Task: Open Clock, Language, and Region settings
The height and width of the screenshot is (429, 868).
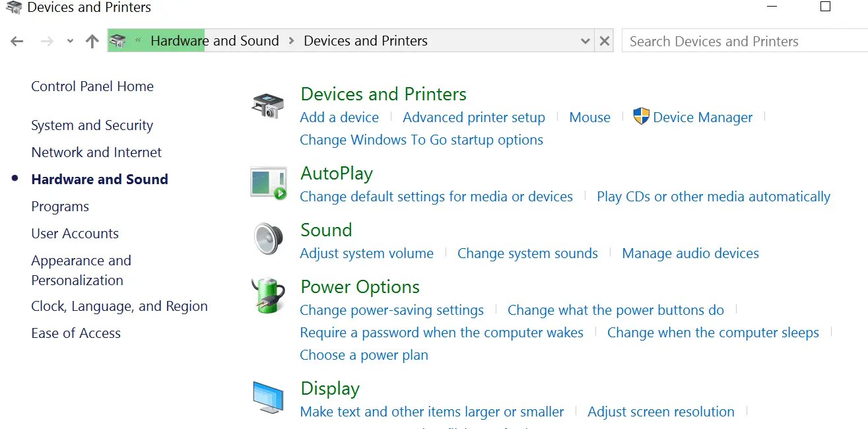Action: 119,306
